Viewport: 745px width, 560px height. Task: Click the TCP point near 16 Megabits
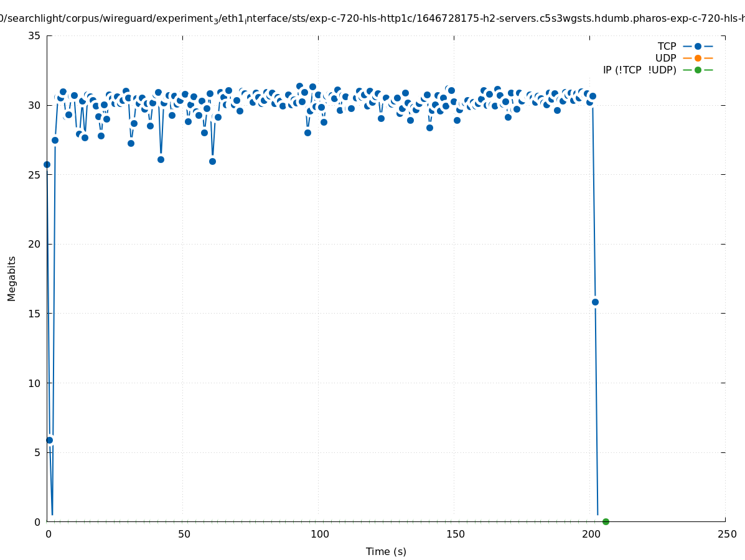595,302
